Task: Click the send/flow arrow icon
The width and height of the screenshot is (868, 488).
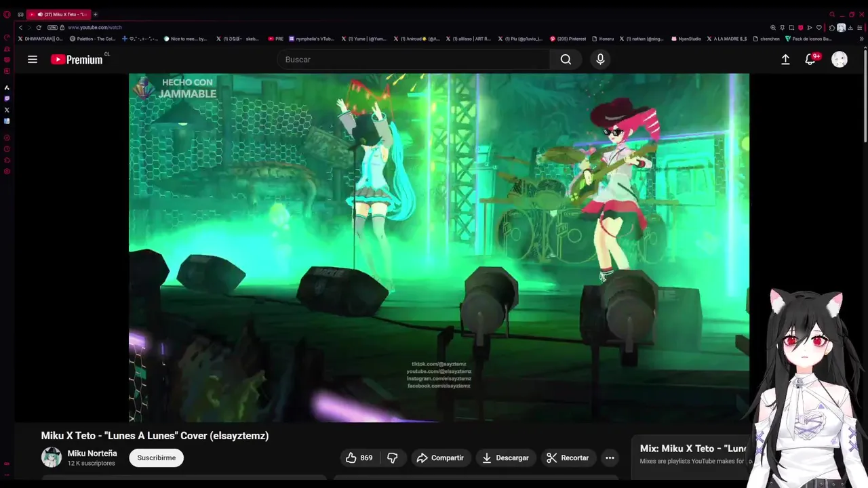Action: coord(810,28)
